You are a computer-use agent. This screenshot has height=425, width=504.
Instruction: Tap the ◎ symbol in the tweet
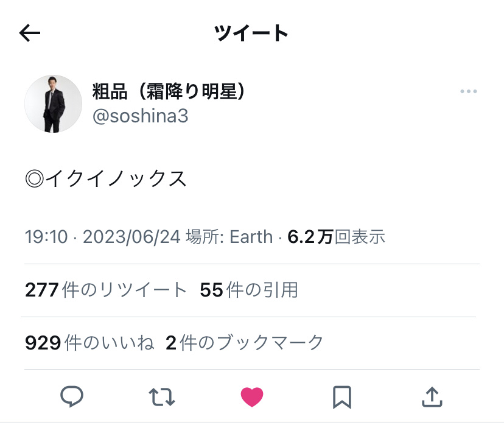pos(35,179)
